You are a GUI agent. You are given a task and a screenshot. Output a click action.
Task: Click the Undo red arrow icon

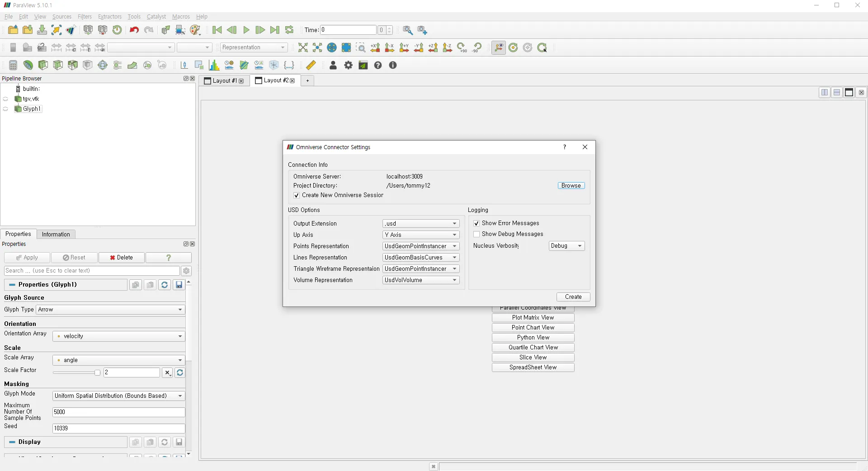[134, 30]
